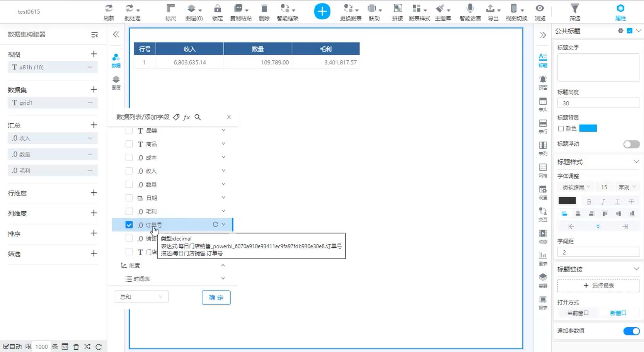Viewport: 644px width, 352px height.
Task: Open the 导出 export tool
Action: pyautogui.click(x=493, y=12)
